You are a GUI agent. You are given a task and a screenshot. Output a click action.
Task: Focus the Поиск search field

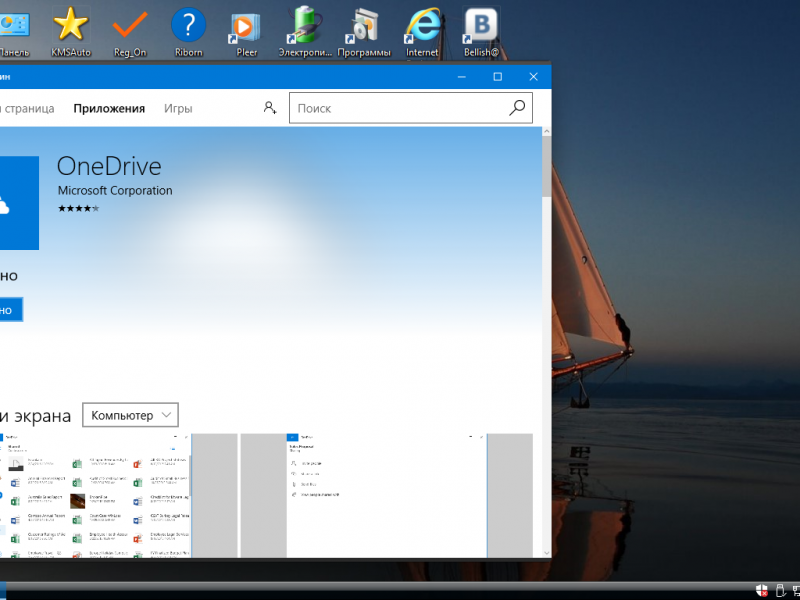point(411,108)
